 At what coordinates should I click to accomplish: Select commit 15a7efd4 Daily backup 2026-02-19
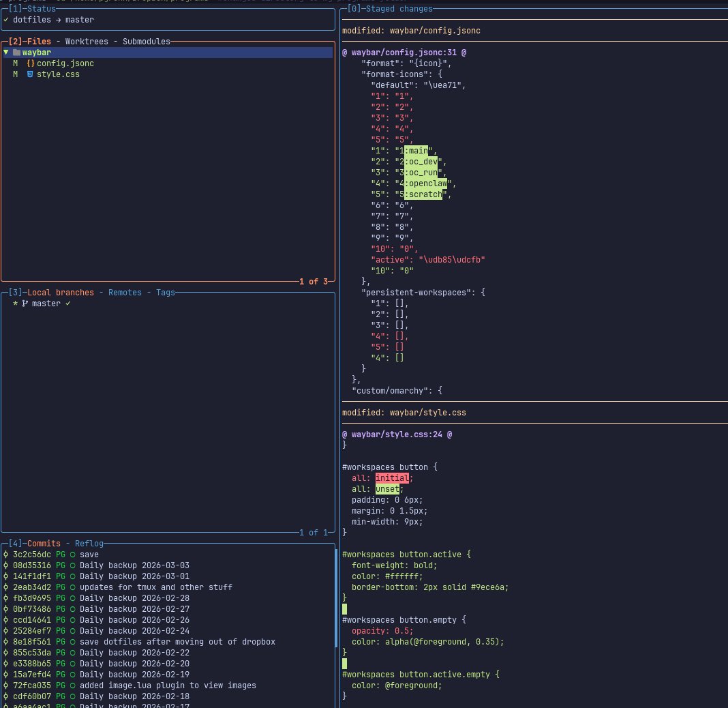click(168, 675)
